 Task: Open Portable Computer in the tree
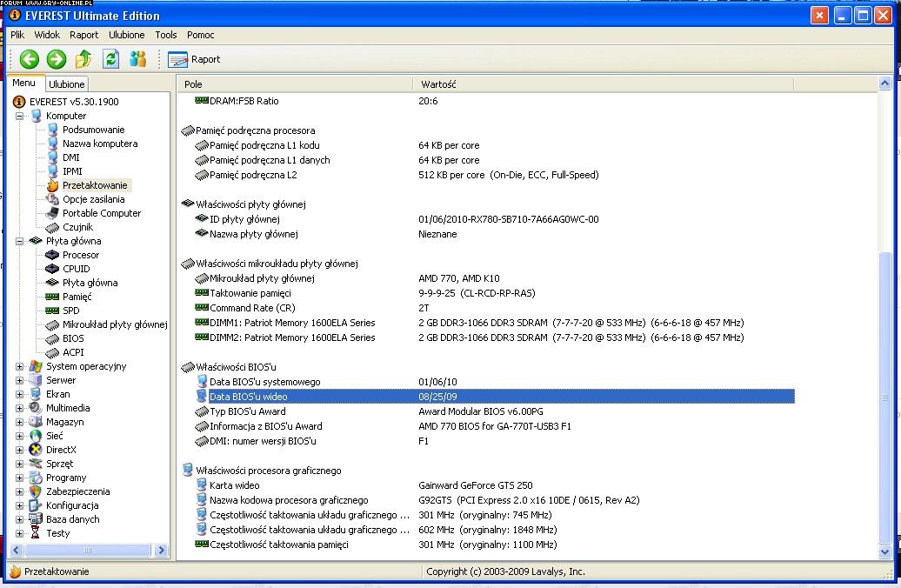[x=102, y=213]
